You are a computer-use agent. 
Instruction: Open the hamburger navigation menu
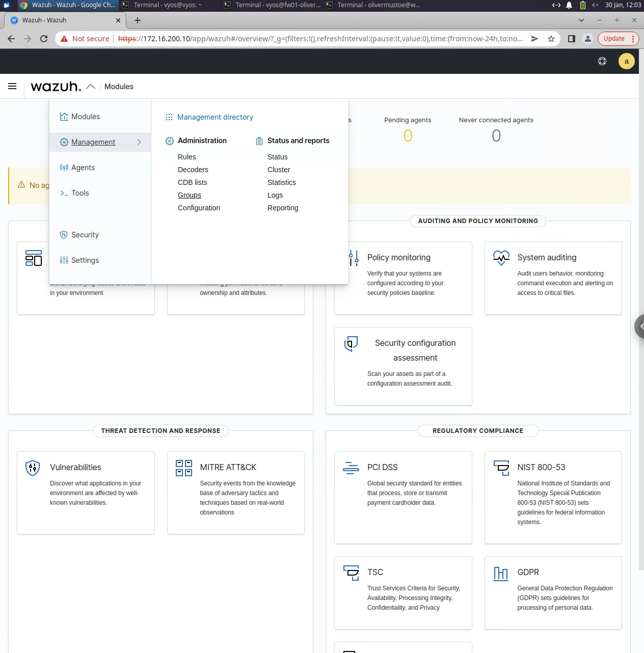pos(12,87)
